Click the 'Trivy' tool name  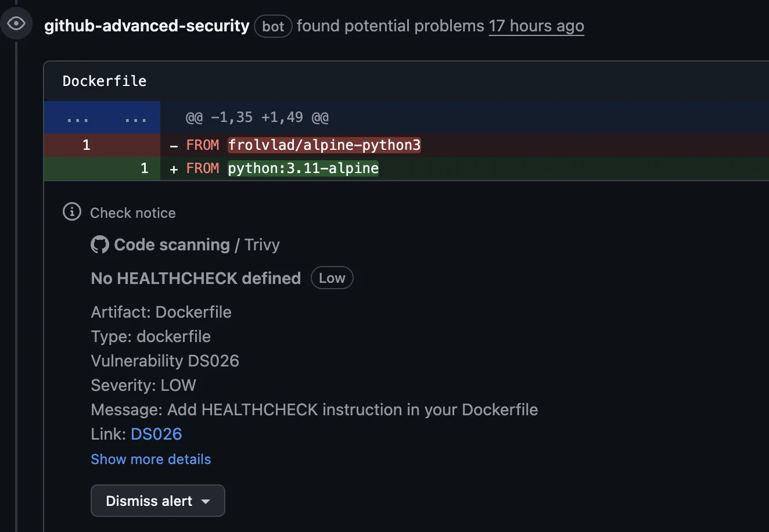[262, 245]
